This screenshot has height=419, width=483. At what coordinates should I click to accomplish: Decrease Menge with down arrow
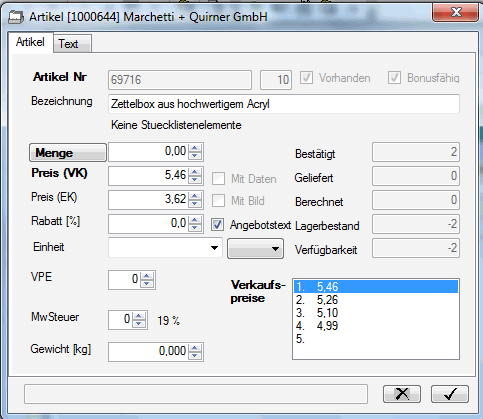(195, 156)
